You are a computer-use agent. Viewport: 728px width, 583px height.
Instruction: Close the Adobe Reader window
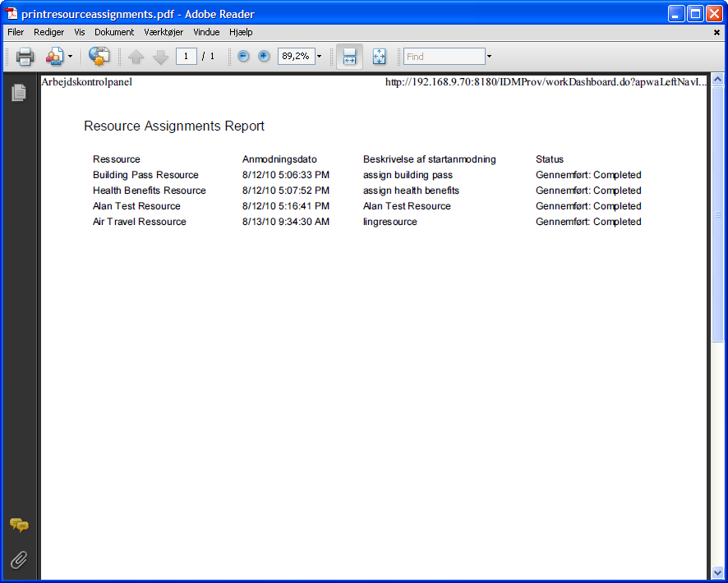[714, 14]
